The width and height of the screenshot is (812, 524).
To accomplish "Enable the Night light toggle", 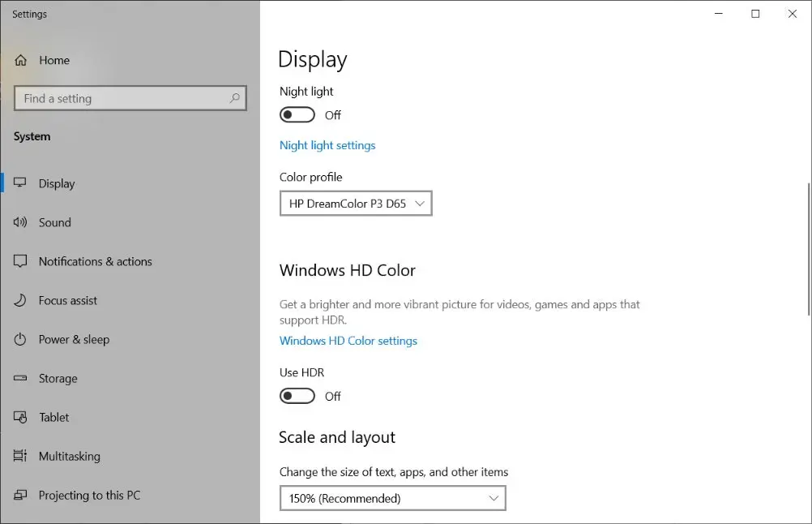I will coord(297,114).
